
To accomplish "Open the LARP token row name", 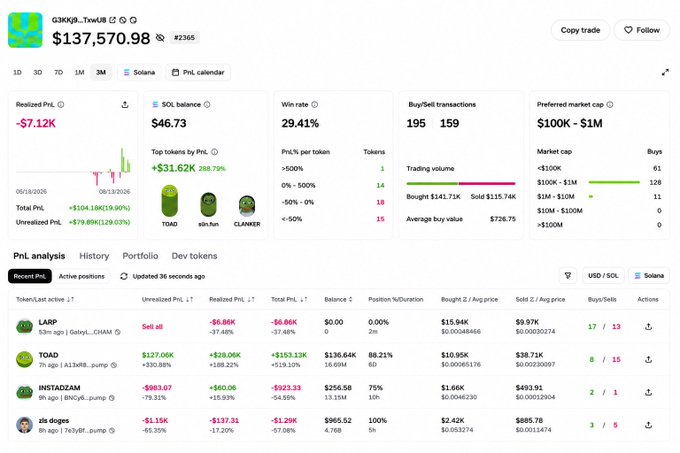I will pos(48,322).
